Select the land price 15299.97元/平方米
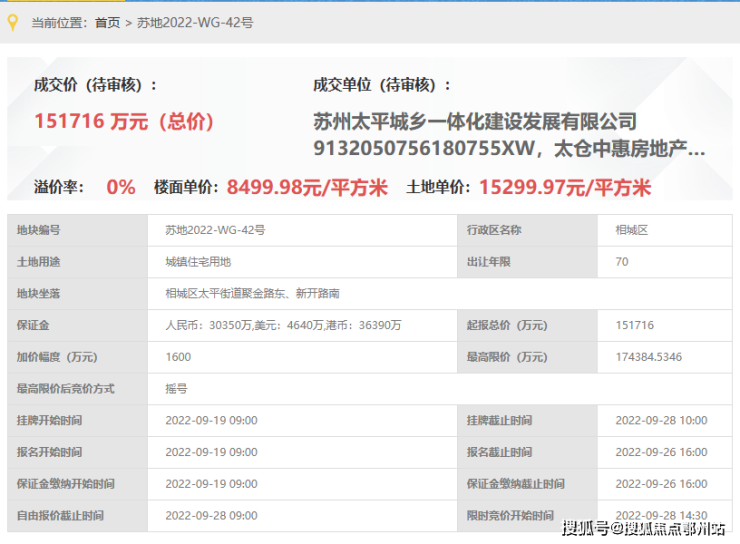This screenshot has height=544, width=740. click(x=565, y=187)
